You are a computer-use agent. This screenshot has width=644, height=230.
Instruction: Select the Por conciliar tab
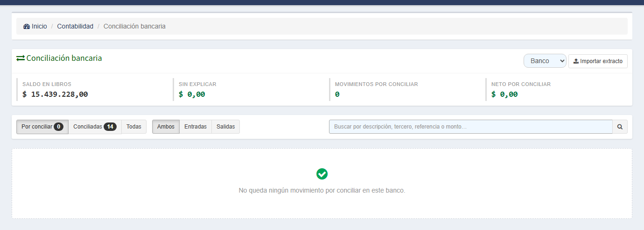tap(42, 127)
